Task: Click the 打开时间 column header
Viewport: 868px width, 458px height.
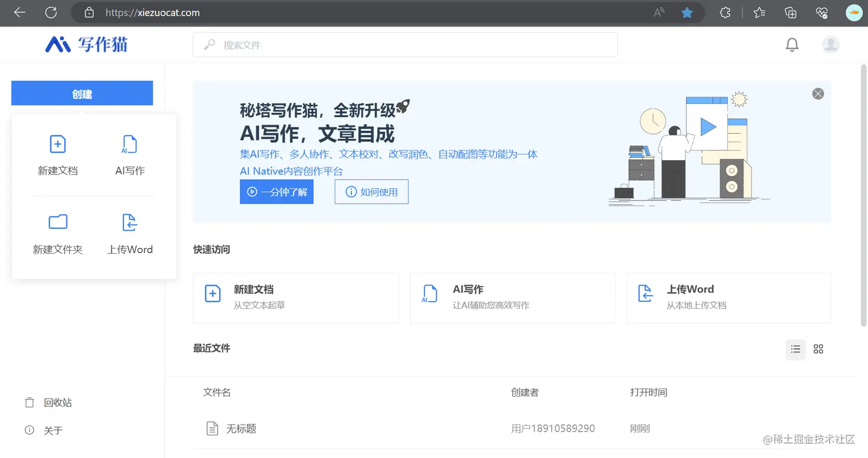Action: 649,393
